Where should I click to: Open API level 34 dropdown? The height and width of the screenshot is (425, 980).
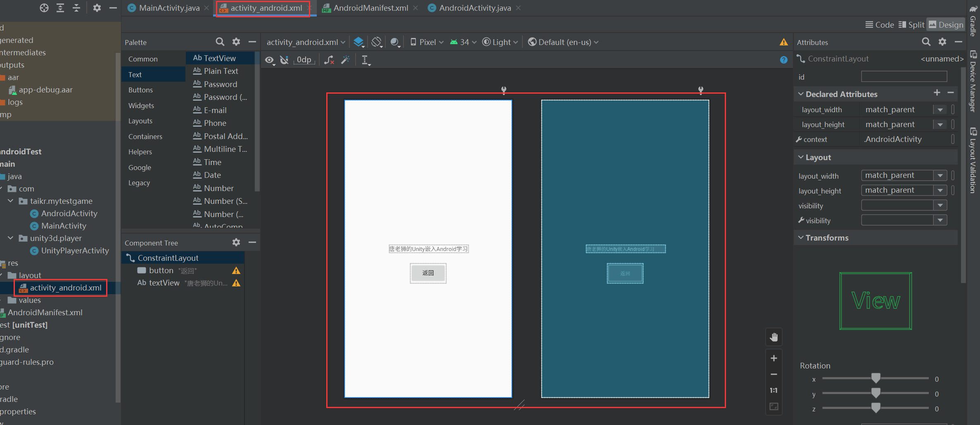pos(463,42)
